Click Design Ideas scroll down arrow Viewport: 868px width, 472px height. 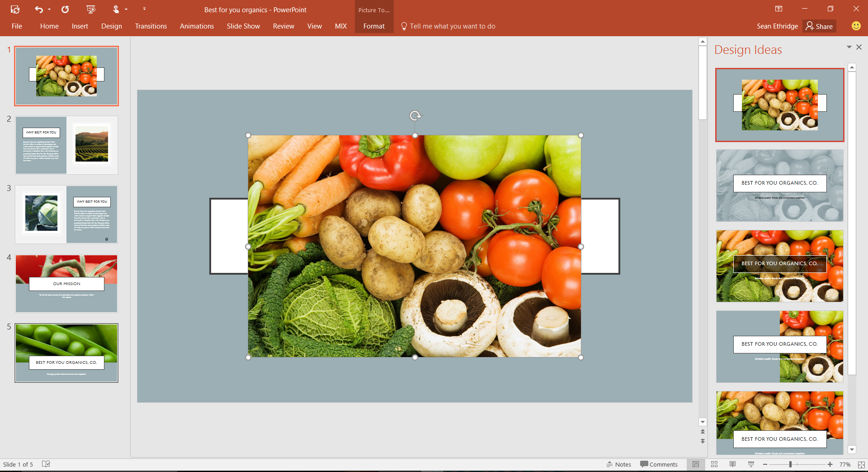(x=852, y=449)
